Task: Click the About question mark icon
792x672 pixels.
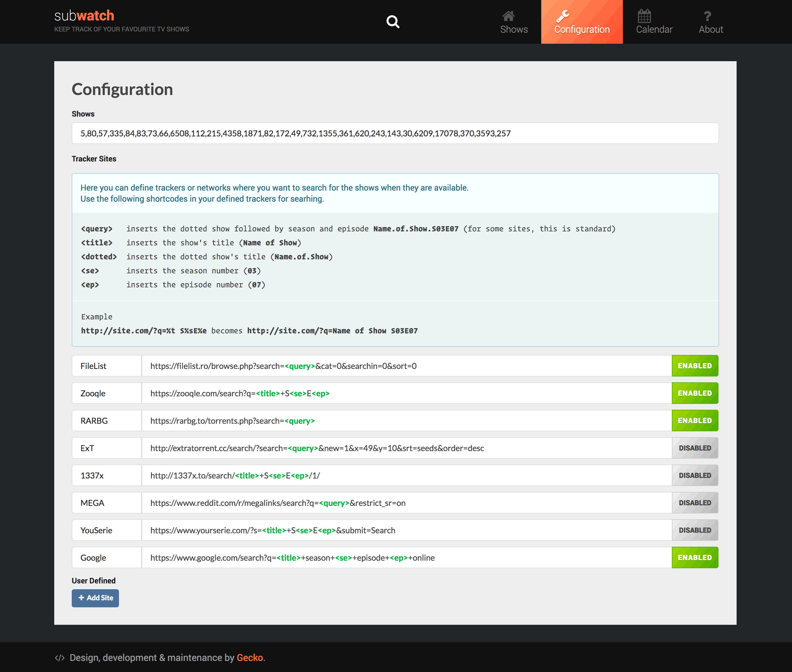Action: coord(707,16)
